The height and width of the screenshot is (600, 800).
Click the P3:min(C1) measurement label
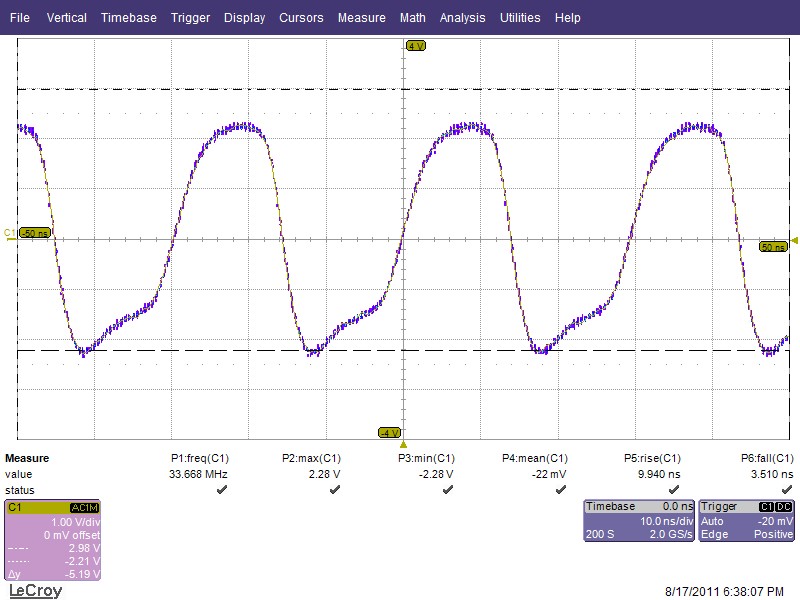coord(426,458)
